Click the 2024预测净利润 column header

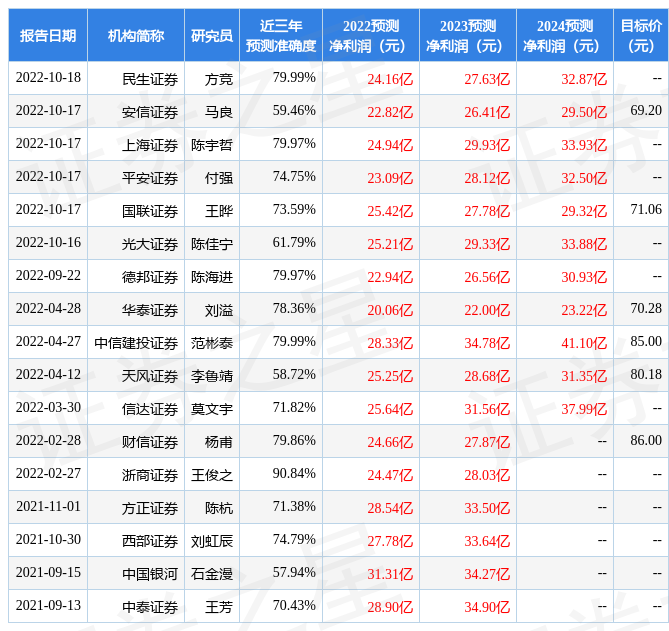[x=564, y=35]
